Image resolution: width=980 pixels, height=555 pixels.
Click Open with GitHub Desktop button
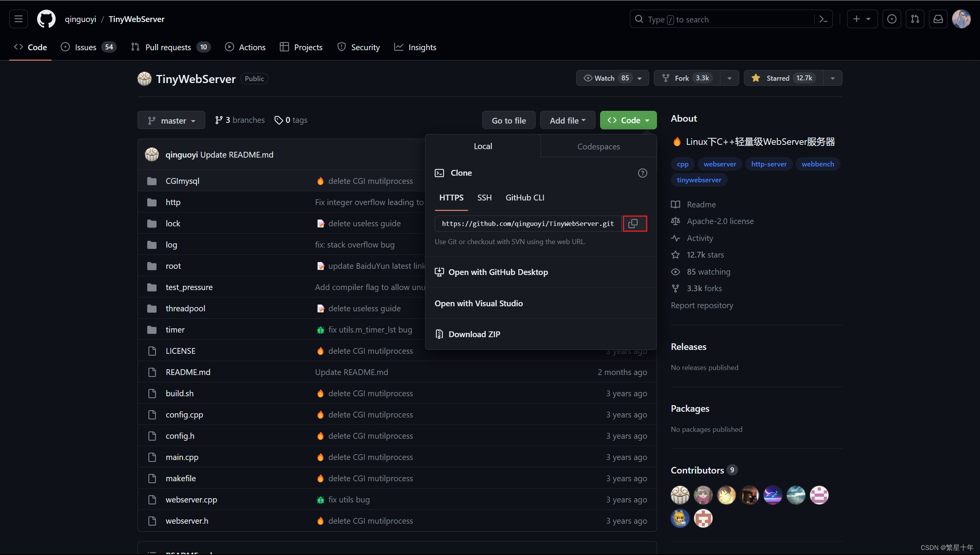(499, 271)
